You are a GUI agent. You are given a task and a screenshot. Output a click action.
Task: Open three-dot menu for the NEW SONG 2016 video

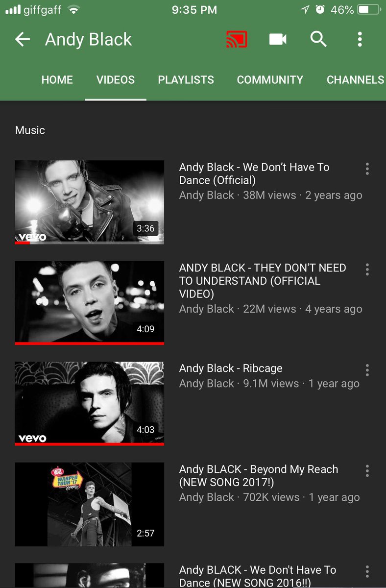coord(367,571)
